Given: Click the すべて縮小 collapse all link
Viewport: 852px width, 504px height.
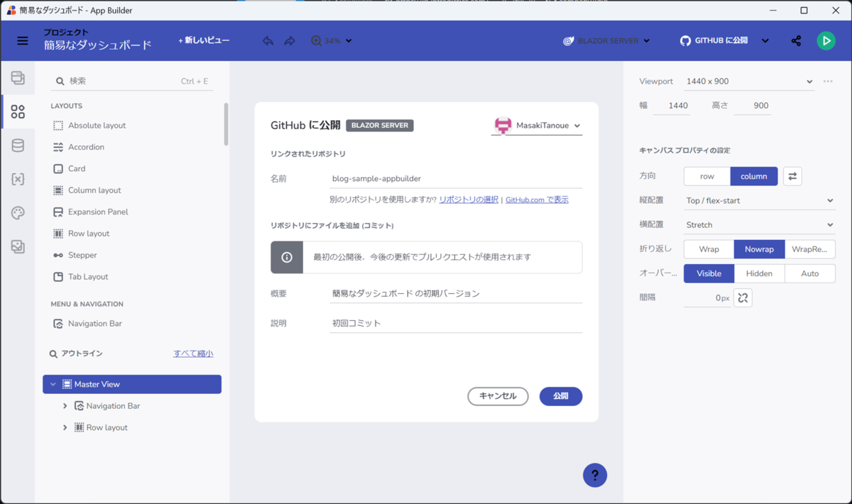Looking at the screenshot, I should pos(193,354).
